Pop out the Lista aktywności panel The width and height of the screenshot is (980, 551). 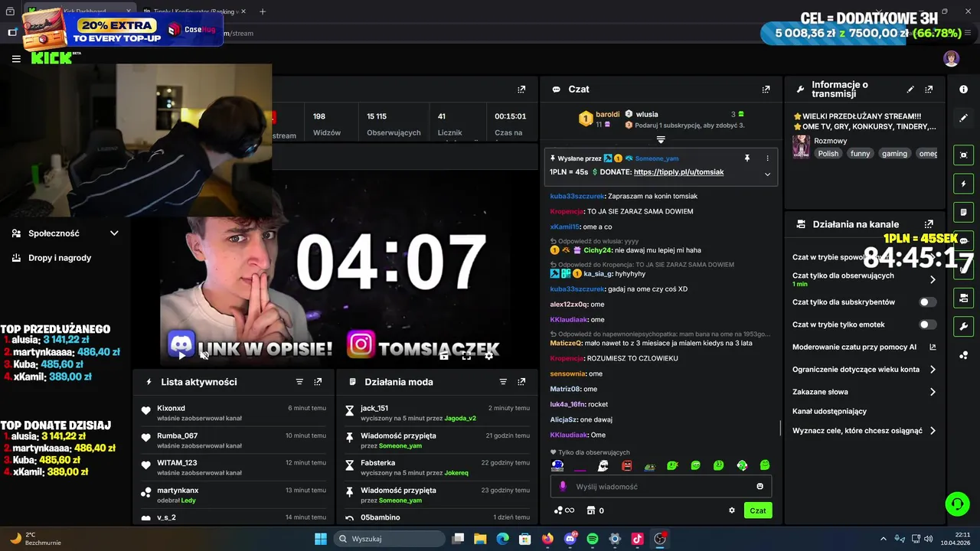(x=318, y=382)
